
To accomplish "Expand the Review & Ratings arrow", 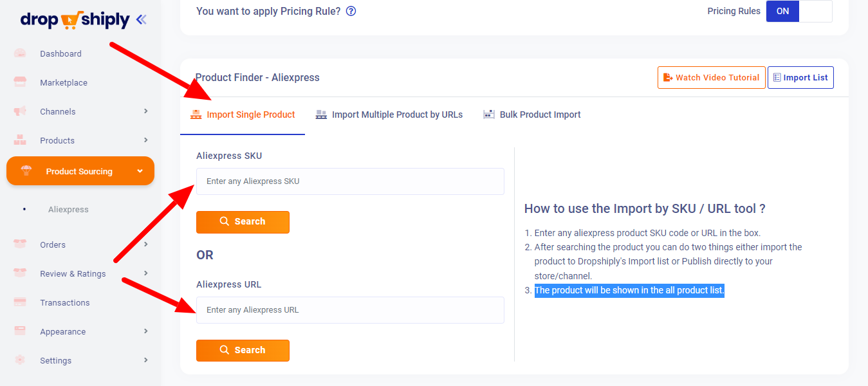I will 146,273.
